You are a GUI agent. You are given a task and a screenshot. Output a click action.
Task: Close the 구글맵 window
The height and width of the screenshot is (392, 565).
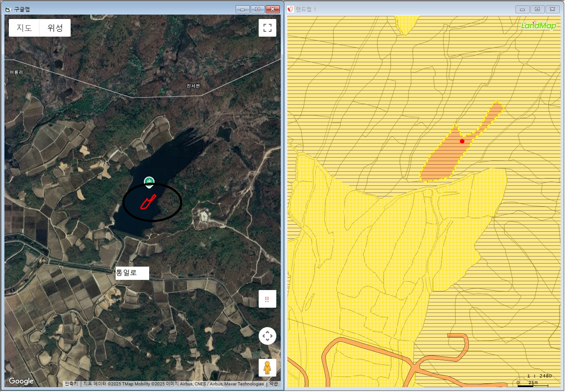tap(273, 9)
